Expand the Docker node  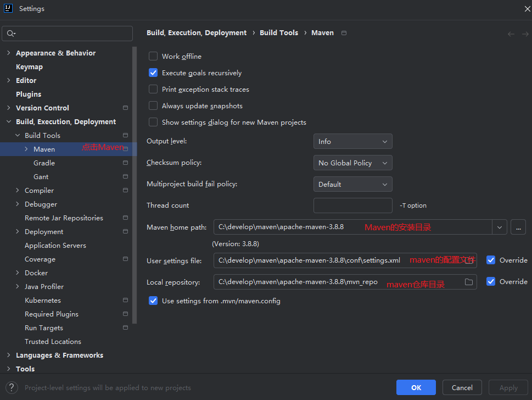[18, 273]
